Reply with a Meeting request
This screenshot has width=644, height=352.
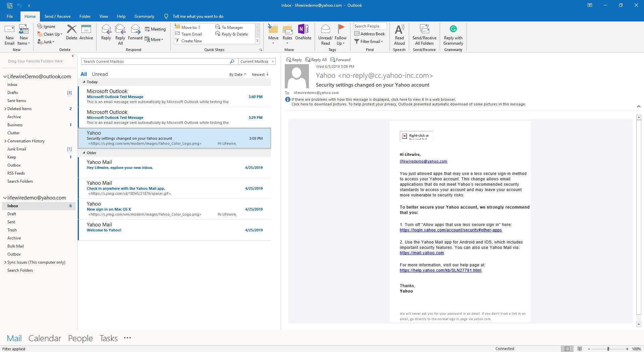(155, 29)
